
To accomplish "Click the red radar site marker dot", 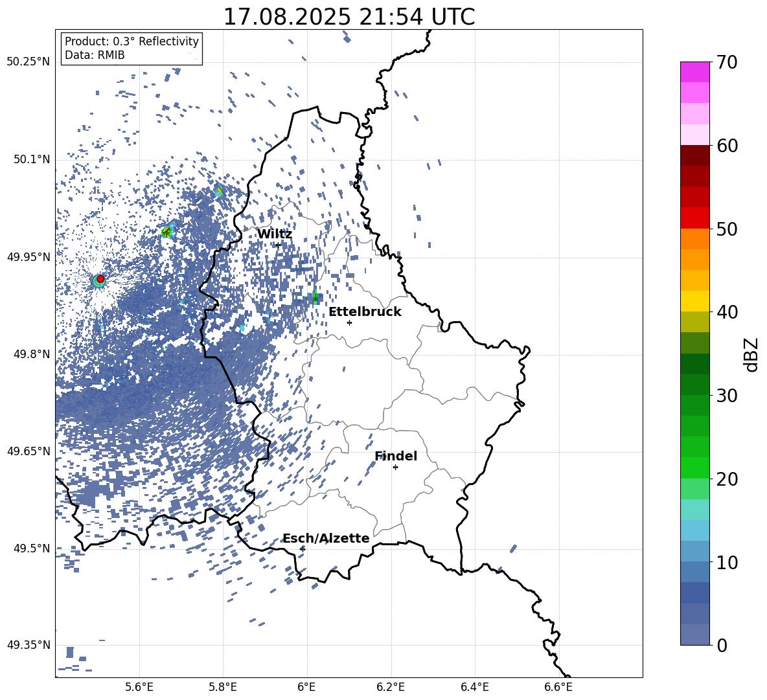I will pos(100,279).
